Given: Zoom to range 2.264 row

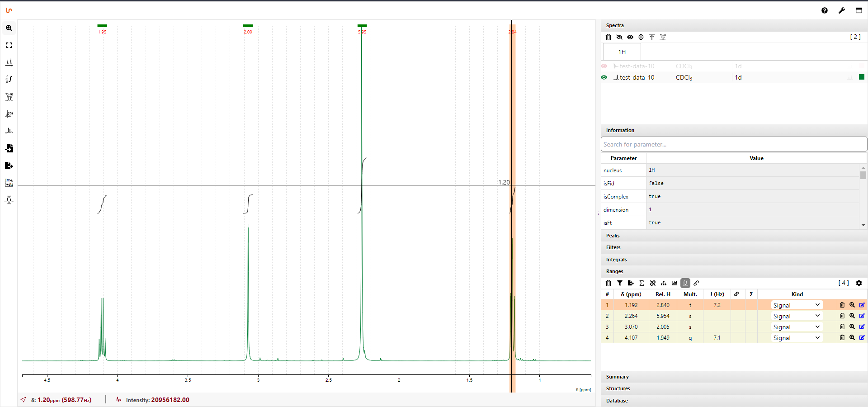Looking at the screenshot, I should tap(852, 316).
